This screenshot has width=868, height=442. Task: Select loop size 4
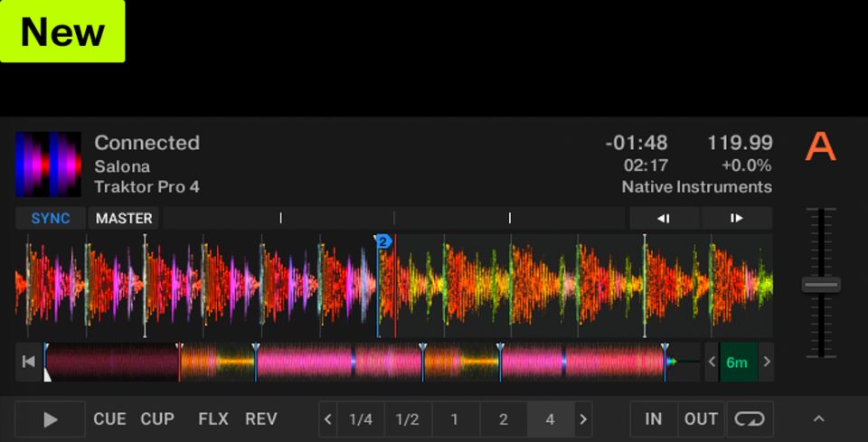550,419
